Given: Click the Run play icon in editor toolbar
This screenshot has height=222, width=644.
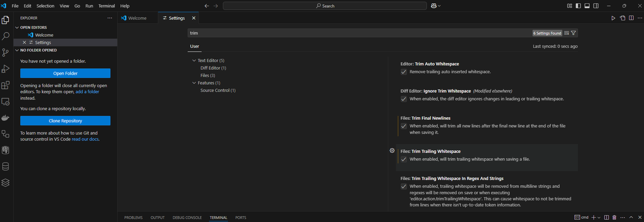Looking at the screenshot, I should tap(613, 18).
